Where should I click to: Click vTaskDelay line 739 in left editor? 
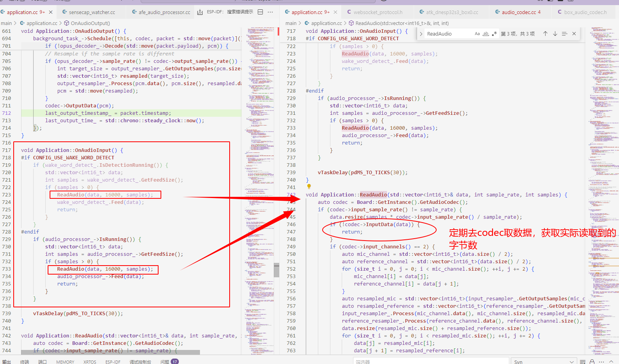point(78,313)
